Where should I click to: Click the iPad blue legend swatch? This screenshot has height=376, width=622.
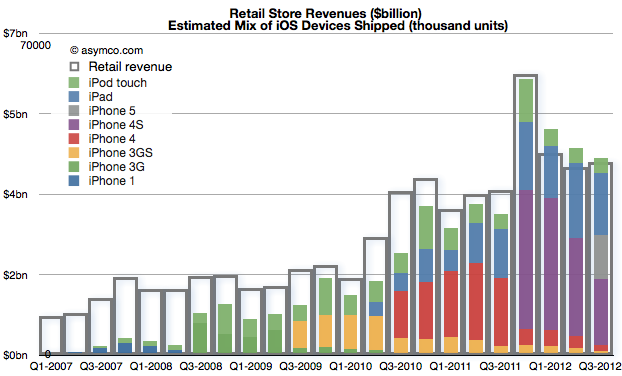pos(74,96)
